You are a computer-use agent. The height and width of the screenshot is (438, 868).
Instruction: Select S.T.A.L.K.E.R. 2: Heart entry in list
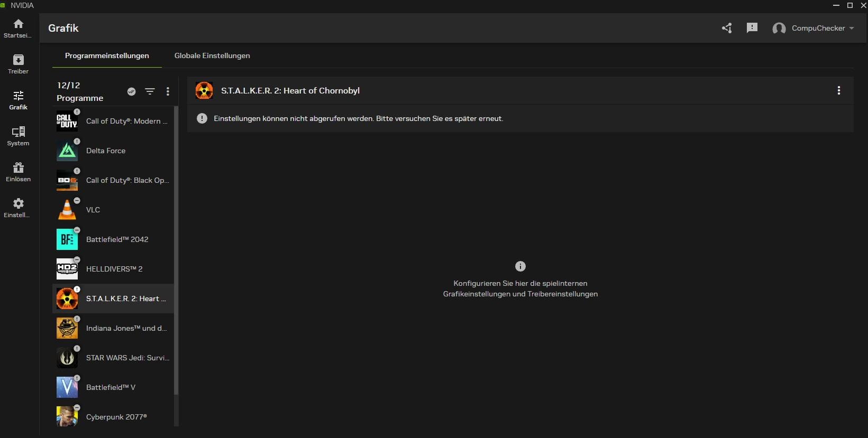pos(113,299)
